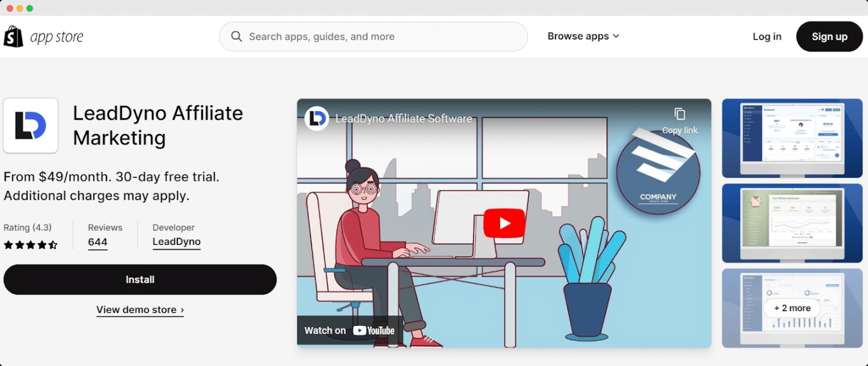Select the top dashboard screenshot thumbnail
Viewport: 868px width, 366px height.
[792, 138]
